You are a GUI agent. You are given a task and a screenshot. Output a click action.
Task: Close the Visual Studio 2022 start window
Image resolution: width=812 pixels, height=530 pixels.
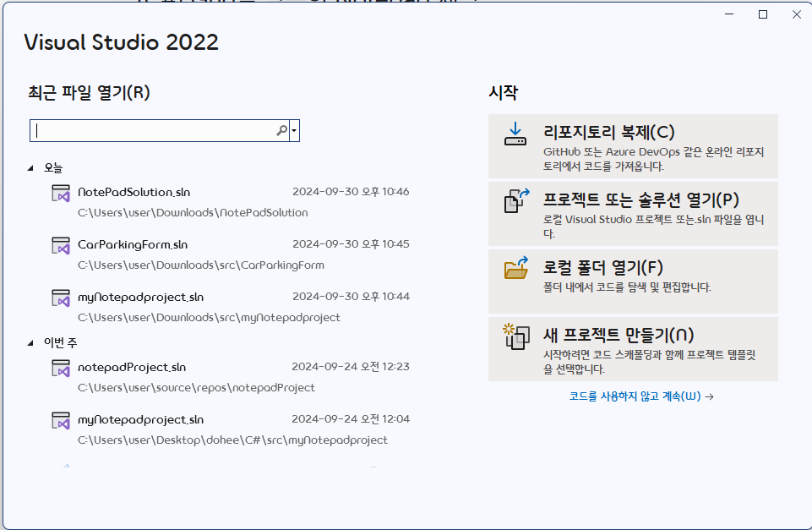click(x=797, y=14)
